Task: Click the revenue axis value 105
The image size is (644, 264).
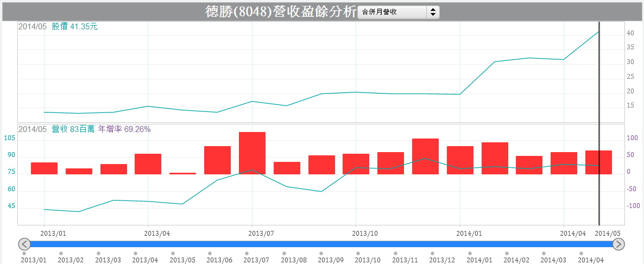Action: 9,139
